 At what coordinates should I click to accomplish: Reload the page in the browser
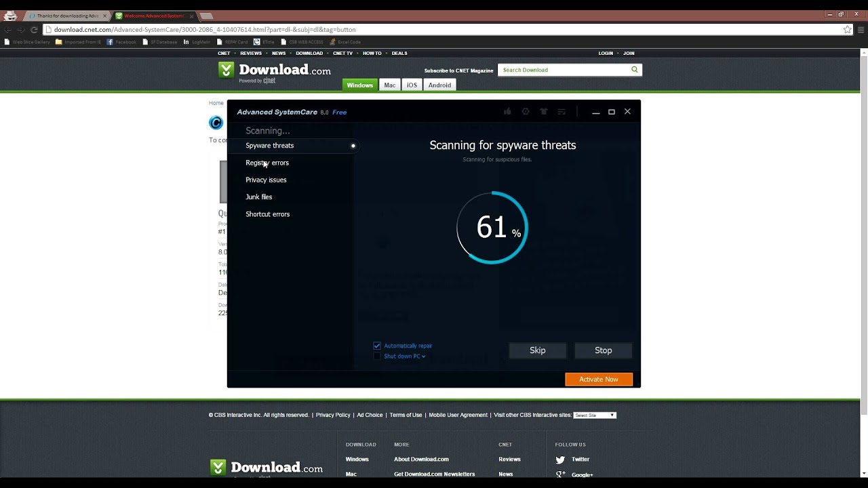(34, 30)
